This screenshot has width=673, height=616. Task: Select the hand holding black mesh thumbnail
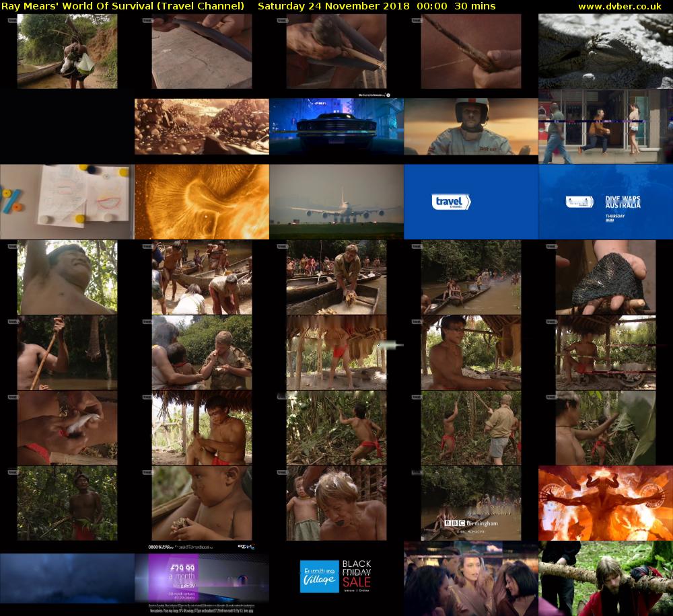pyautogui.click(x=606, y=277)
